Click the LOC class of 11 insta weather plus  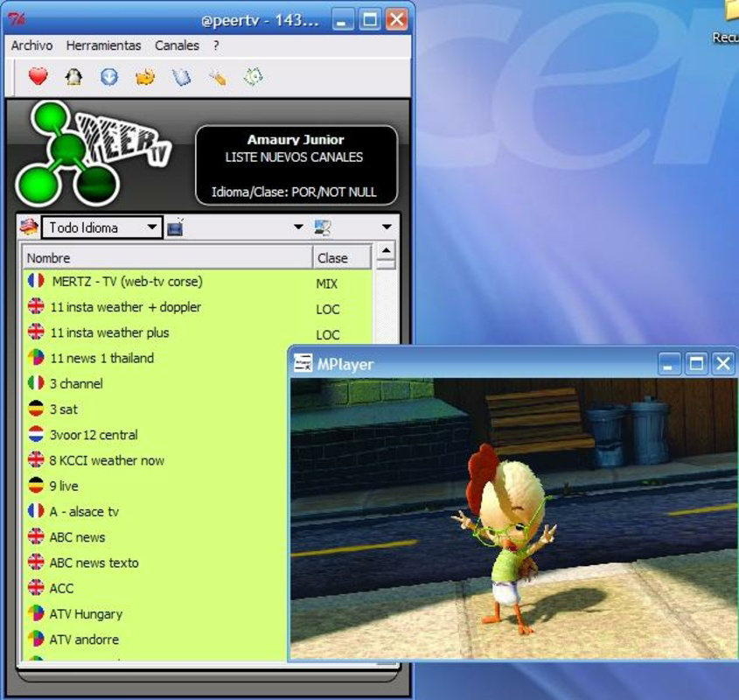pos(328,334)
